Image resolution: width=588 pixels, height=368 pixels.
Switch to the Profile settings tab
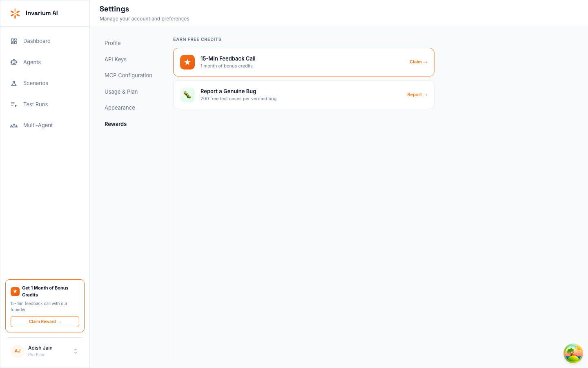(x=112, y=43)
